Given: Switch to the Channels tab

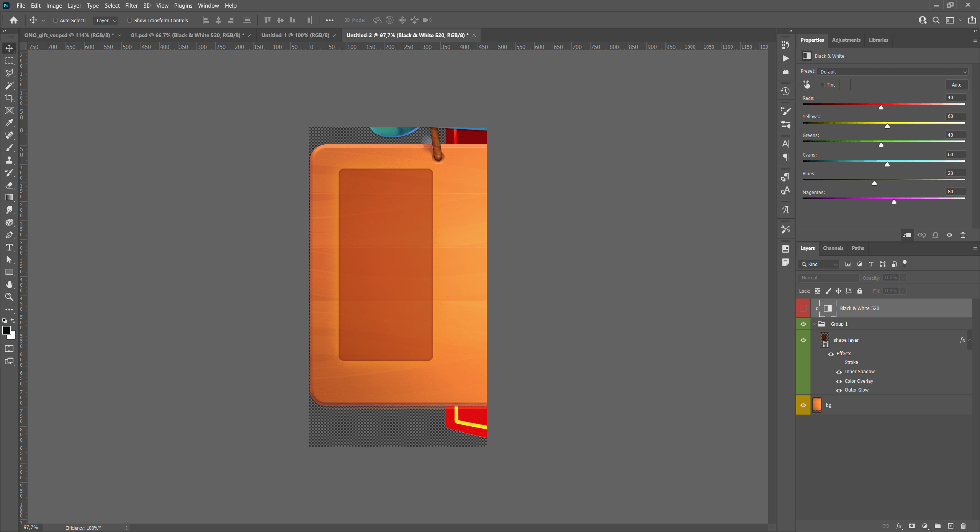Looking at the screenshot, I should pyautogui.click(x=833, y=248).
